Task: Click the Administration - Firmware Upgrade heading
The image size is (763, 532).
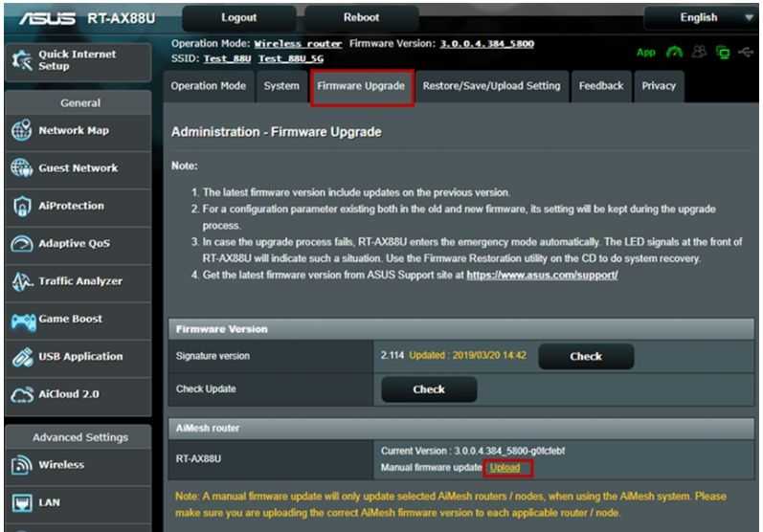Action: click(277, 132)
